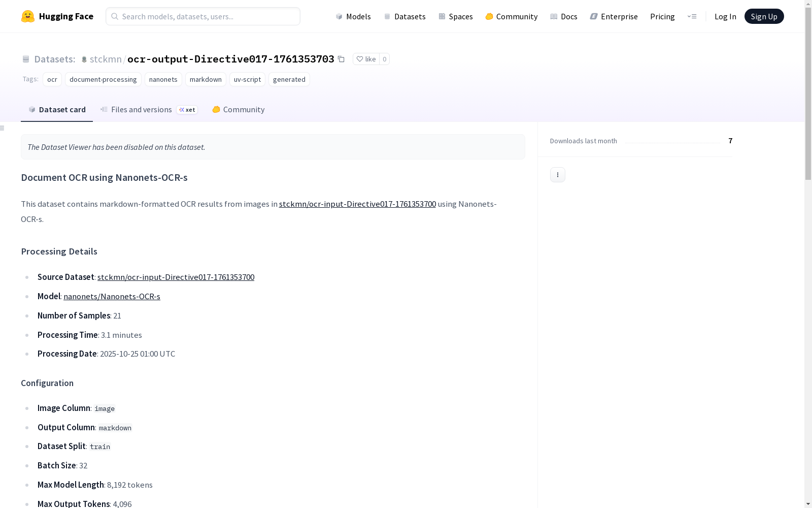The height and width of the screenshot is (508, 812).
Task: Open input dataset link in intro paragraph
Action: point(357,204)
